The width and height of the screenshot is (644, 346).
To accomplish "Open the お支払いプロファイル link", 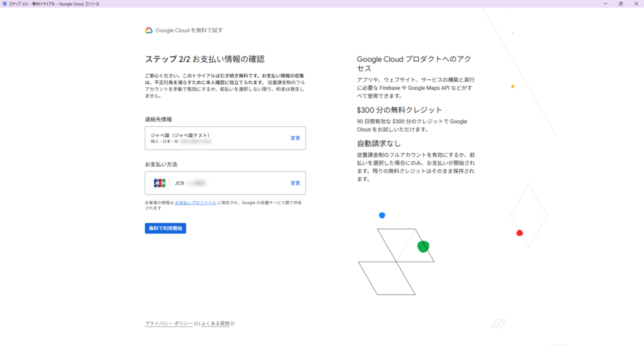I will point(195,203).
